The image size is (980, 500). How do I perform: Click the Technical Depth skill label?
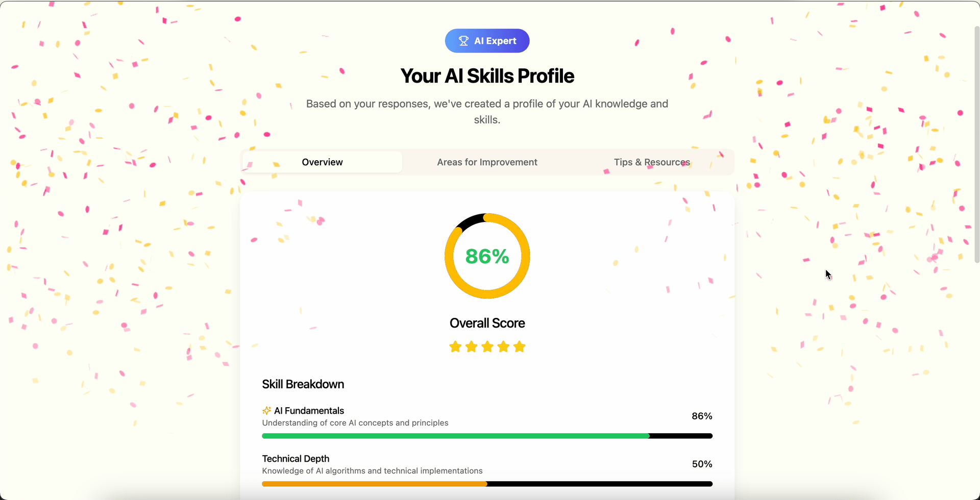point(296,459)
